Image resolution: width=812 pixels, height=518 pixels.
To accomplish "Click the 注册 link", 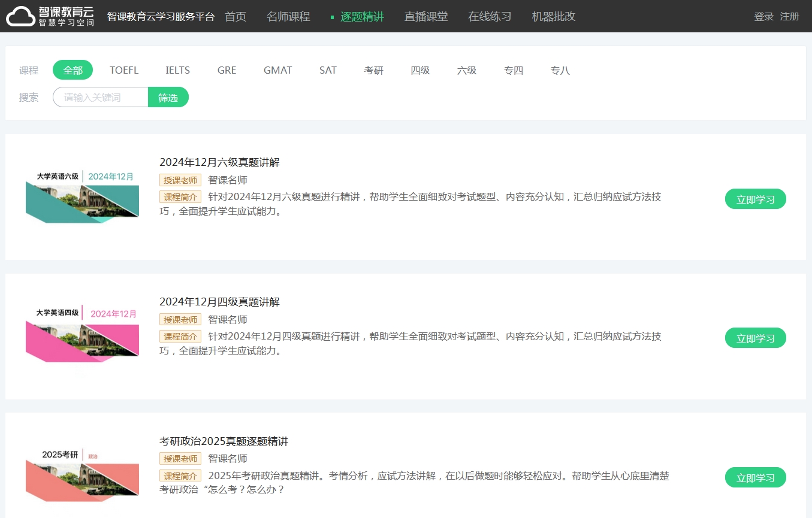I will tap(790, 17).
